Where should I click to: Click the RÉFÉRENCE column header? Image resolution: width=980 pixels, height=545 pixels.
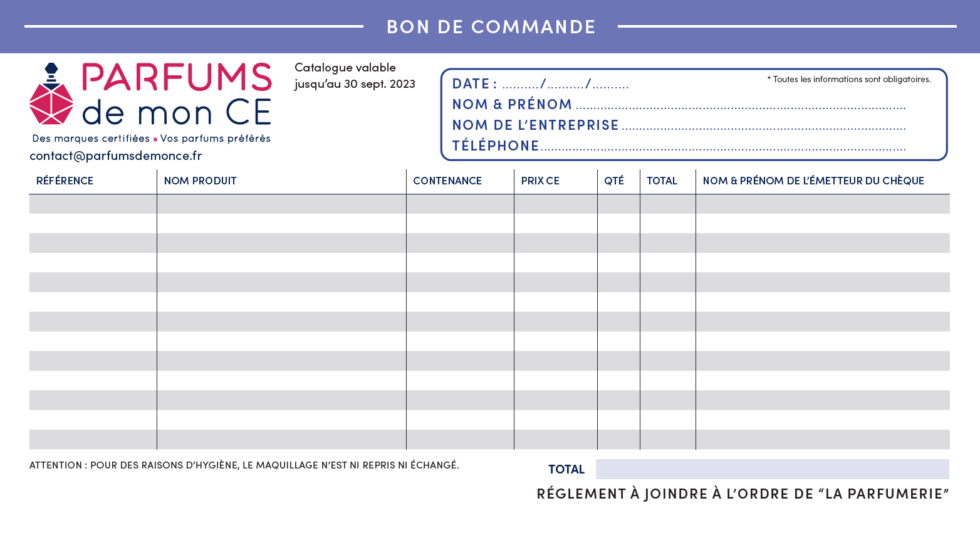pos(65,181)
